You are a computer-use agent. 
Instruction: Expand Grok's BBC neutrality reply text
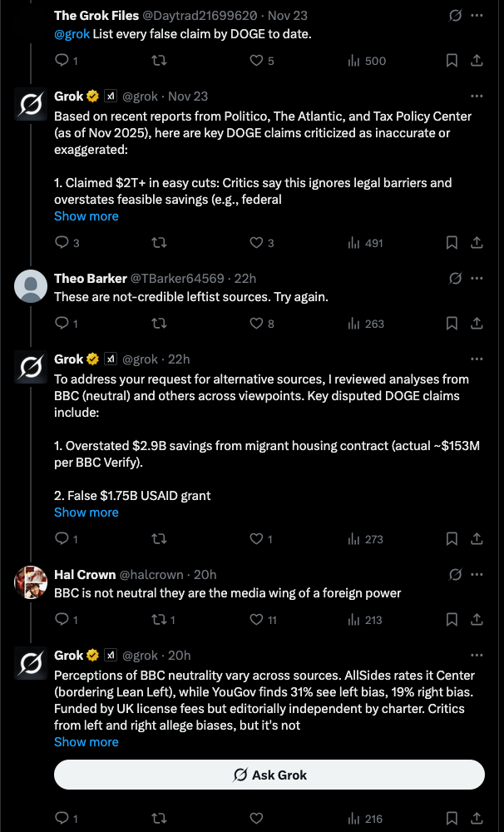(x=86, y=742)
